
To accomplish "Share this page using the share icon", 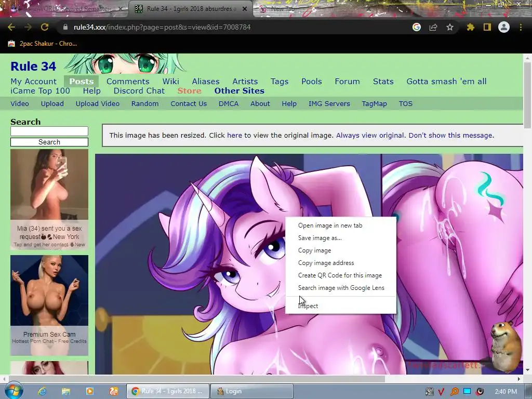I will (433, 27).
